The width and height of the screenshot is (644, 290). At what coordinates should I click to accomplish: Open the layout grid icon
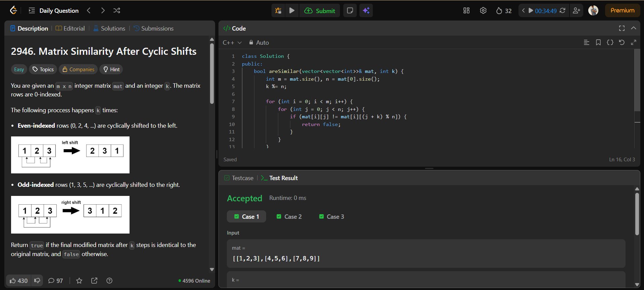point(466,11)
